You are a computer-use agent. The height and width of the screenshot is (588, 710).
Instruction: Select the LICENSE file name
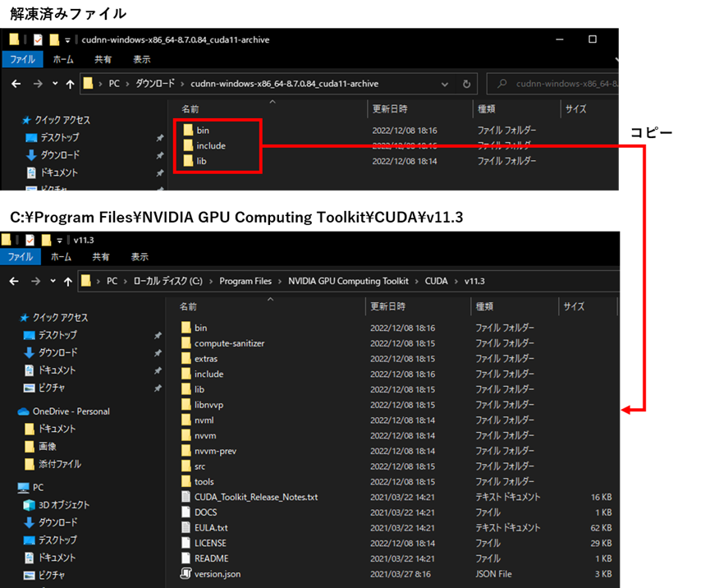pos(211,543)
